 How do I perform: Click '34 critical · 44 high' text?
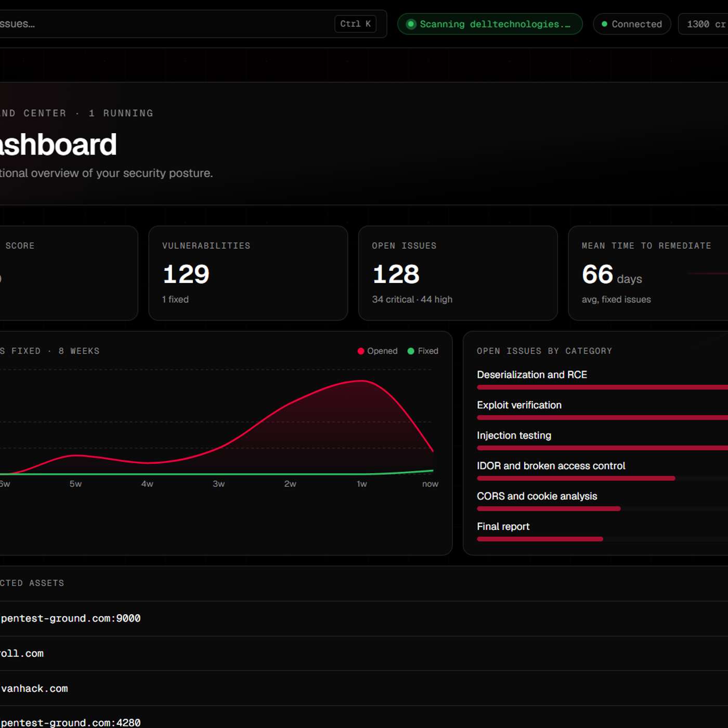pos(412,300)
